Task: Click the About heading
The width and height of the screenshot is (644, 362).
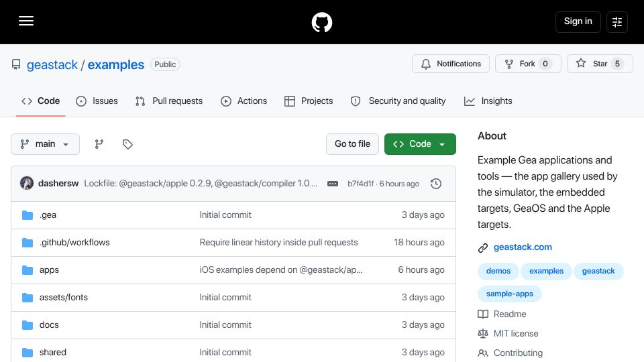Action: pyautogui.click(x=492, y=136)
